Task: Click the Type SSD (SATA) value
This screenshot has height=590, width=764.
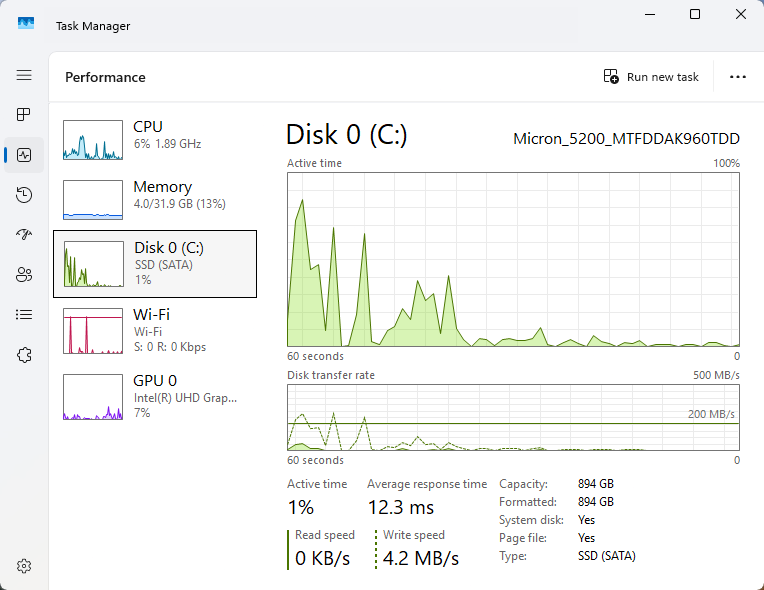Action: coord(607,556)
